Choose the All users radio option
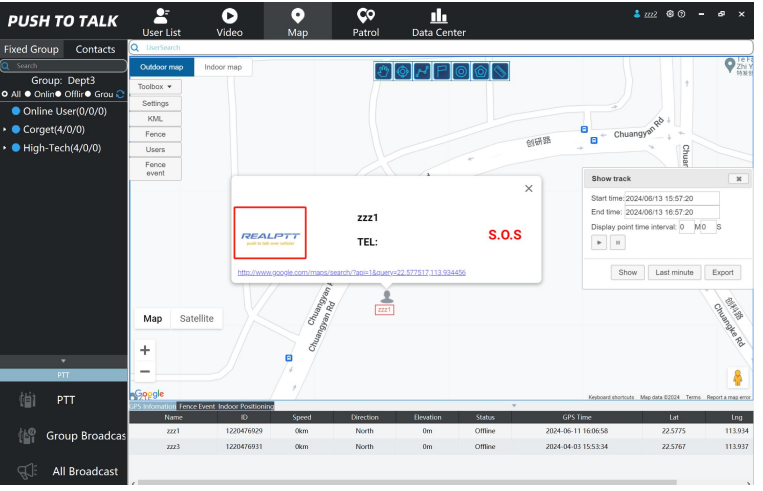The image size is (763, 491). [5, 94]
